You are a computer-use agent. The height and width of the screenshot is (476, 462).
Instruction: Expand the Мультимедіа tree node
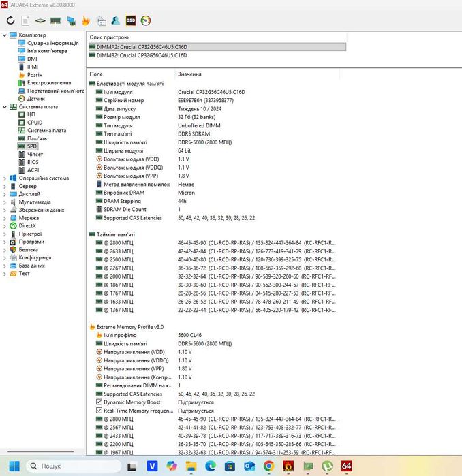[x=5, y=202]
